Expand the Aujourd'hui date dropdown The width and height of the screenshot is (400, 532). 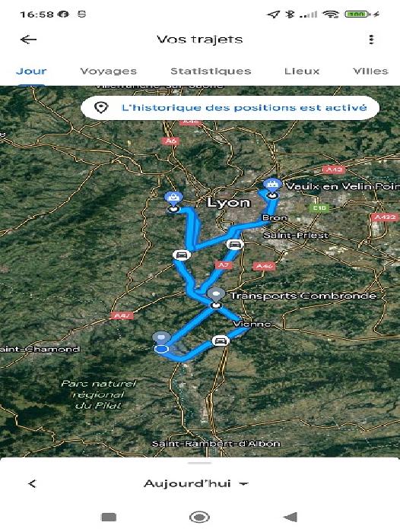196,483
